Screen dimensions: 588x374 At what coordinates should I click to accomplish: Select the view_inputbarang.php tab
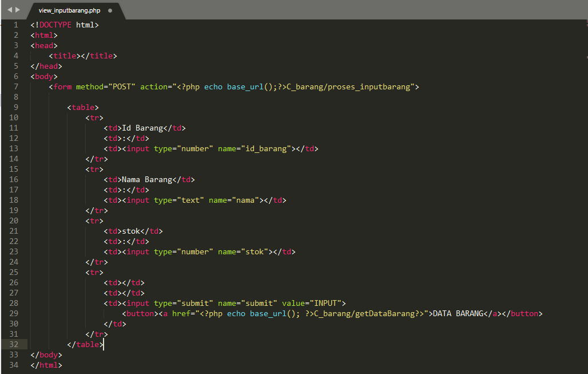pyautogui.click(x=69, y=10)
